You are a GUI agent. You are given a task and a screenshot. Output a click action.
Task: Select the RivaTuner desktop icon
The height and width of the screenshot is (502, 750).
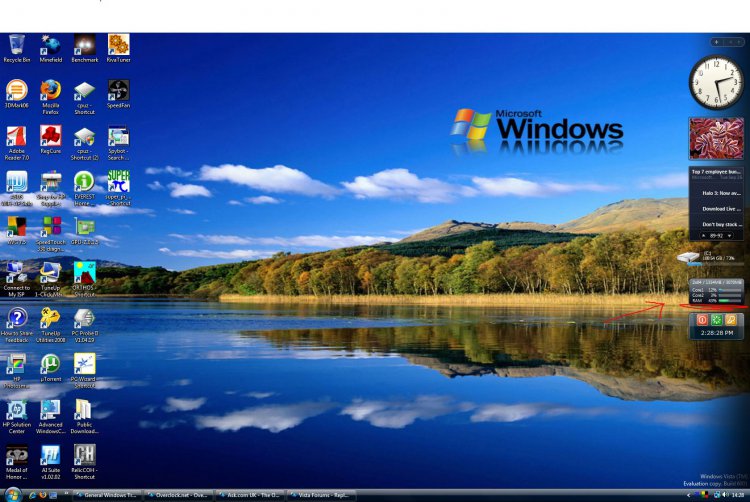coord(118,48)
